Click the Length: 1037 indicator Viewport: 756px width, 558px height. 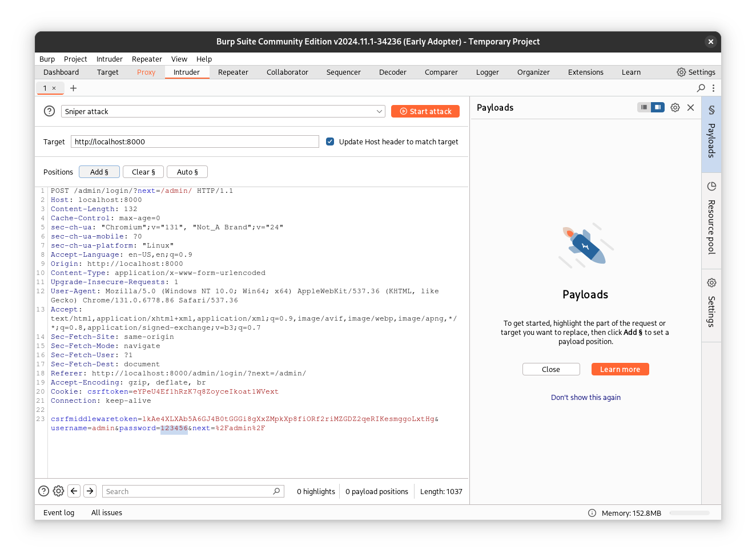441,492
